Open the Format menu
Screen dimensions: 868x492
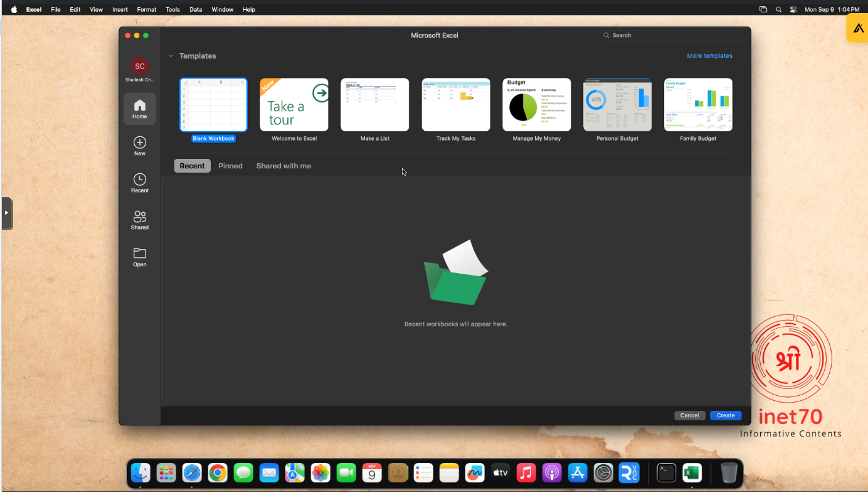pyautogui.click(x=147, y=9)
